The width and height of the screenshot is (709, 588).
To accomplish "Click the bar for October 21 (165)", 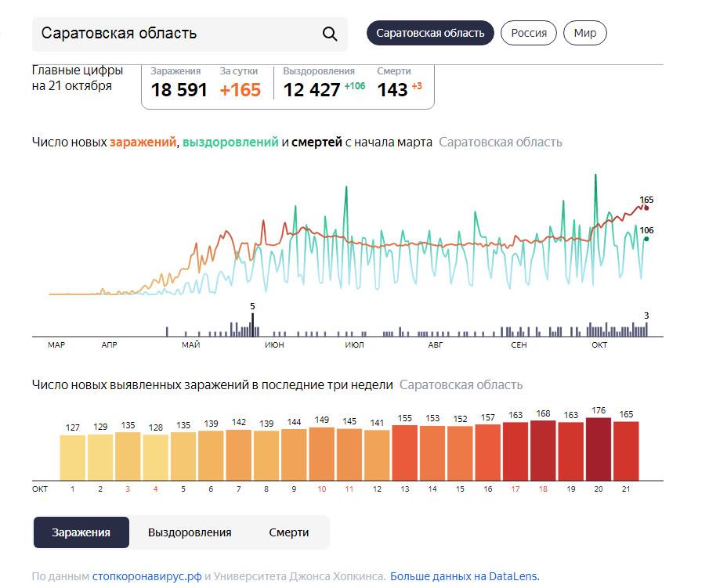I will pos(626,451).
